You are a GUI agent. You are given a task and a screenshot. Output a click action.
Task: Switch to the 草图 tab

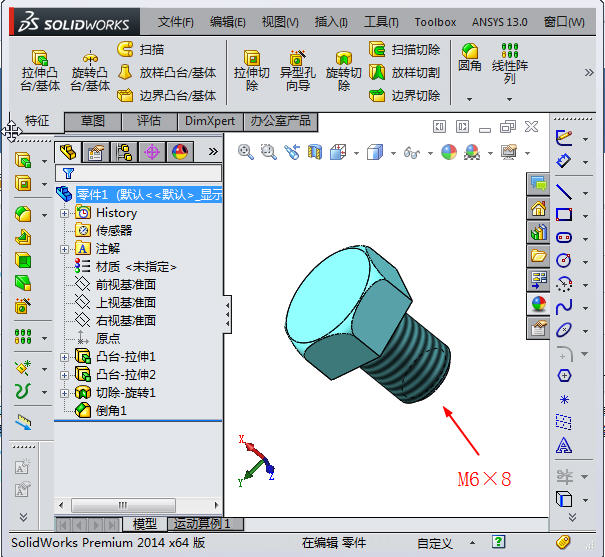tap(93, 121)
